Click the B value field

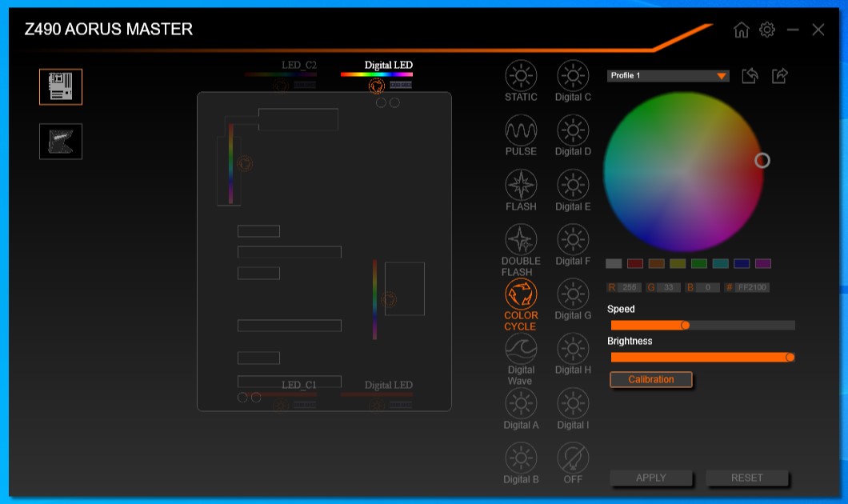tap(707, 288)
